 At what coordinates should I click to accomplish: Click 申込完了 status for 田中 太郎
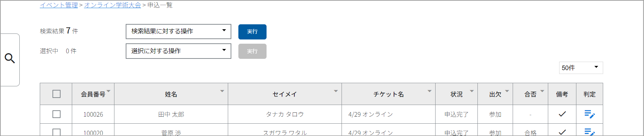[x=456, y=114]
